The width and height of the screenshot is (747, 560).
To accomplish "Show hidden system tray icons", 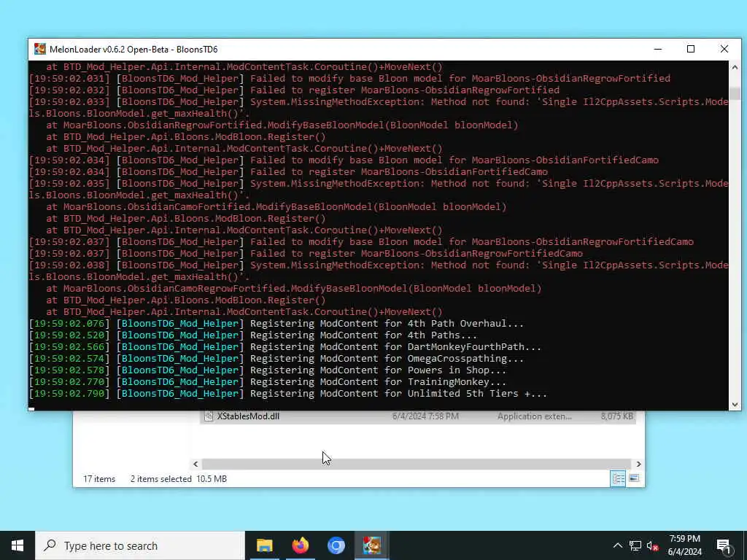I will tap(617, 545).
